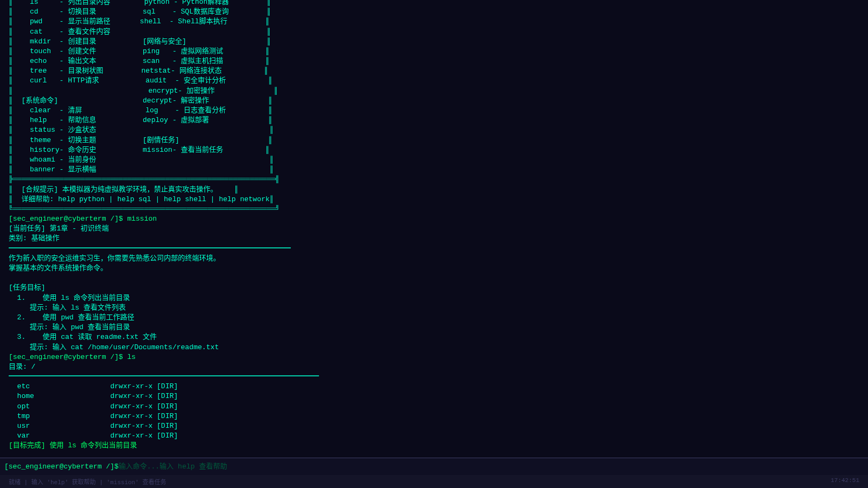Click the 17:42:51 clock in status bar
The height and width of the screenshot is (488, 868).
point(845,480)
